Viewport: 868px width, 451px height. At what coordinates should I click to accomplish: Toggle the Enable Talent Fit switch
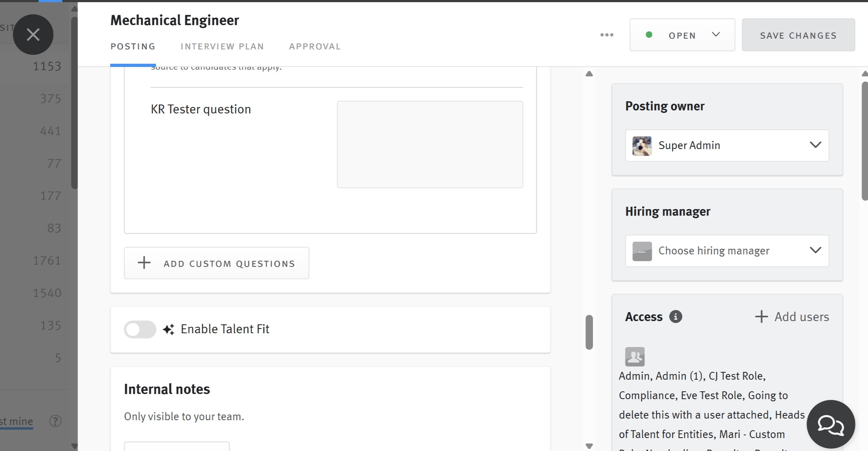(140, 329)
